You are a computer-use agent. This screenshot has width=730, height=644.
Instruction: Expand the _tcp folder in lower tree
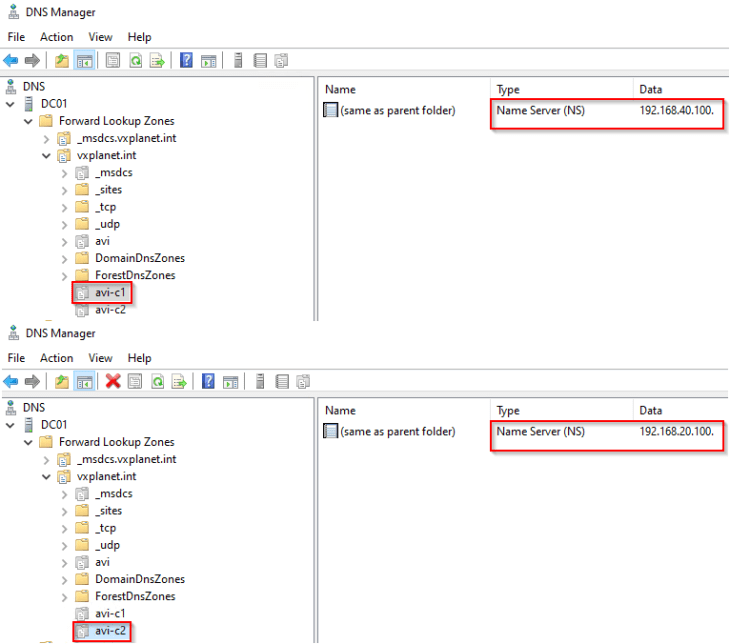point(64,527)
